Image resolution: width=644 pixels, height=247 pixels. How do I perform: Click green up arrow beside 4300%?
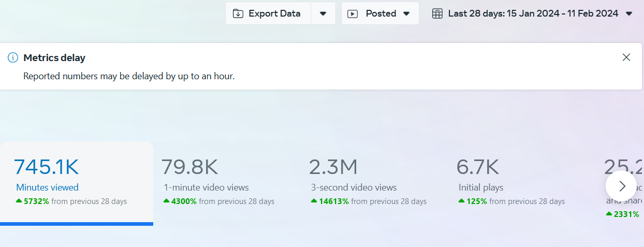click(167, 201)
